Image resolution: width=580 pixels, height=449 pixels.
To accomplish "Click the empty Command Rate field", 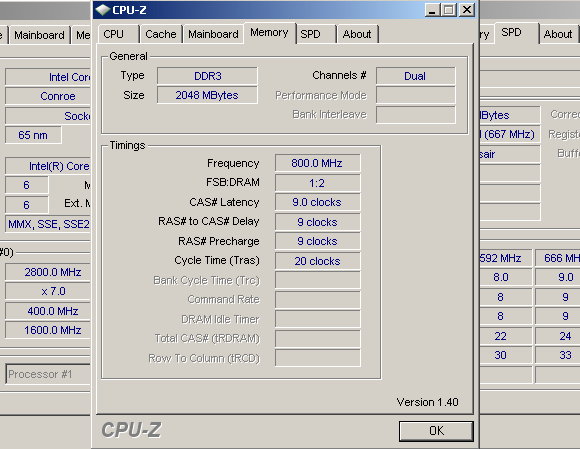I will pyautogui.click(x=317, y=300).
